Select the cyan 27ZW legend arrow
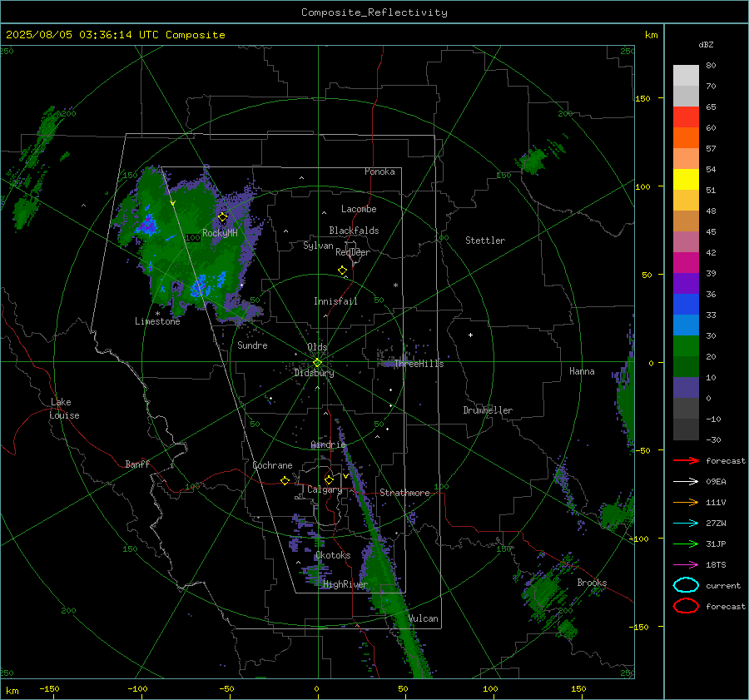 click(x=686, y=524)
